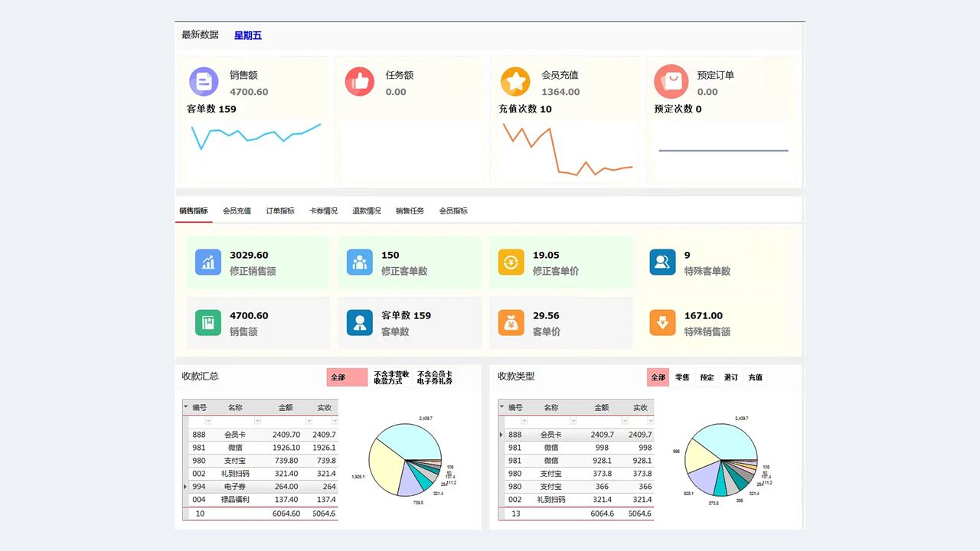980x551 pixels.
Task: Select the 退款情况 tab
Action: point(367,210)
